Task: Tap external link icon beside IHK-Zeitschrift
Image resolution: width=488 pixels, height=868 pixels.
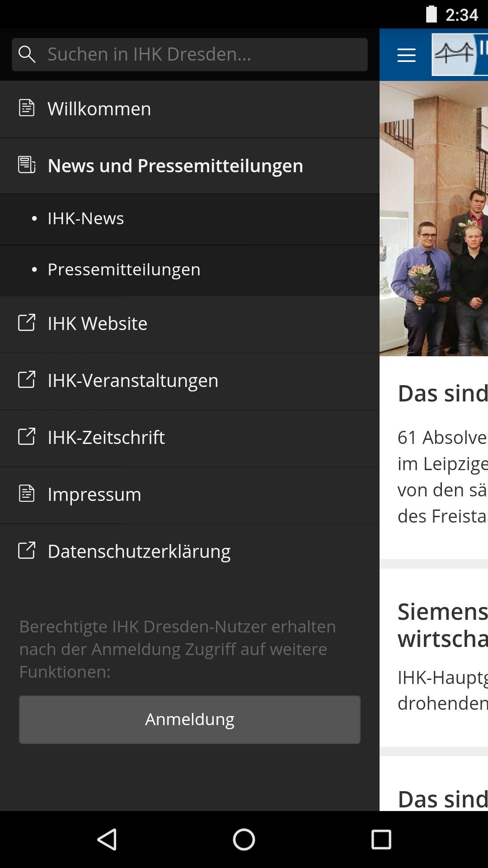Action: tap(26, 437)
